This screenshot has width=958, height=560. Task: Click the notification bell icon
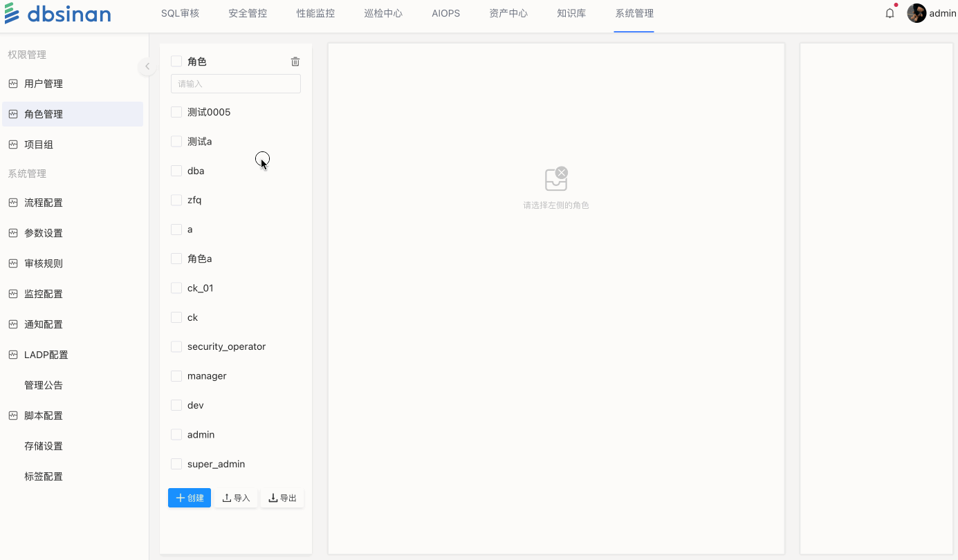pyautogui.click(x=890, y=13)
